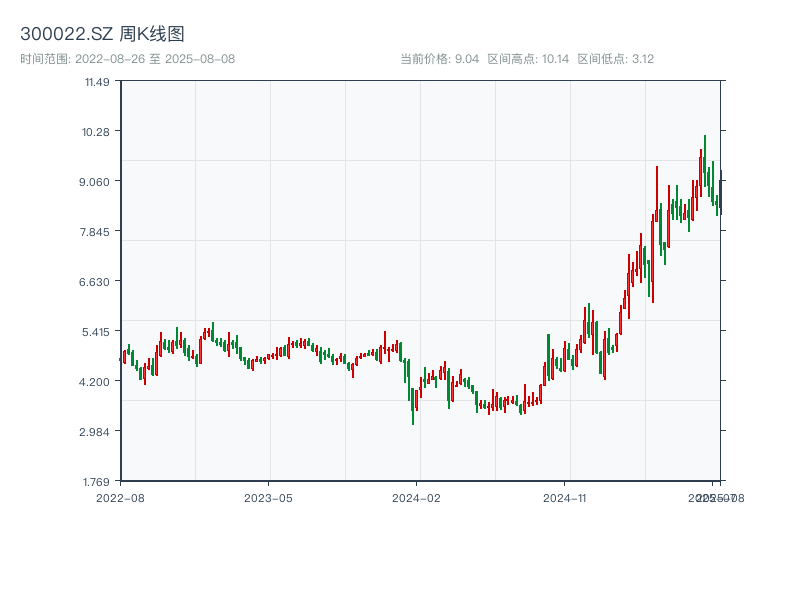Click the 10.28 y-axis price label
This screenshot has width=800, height=600.
[97, 132]
